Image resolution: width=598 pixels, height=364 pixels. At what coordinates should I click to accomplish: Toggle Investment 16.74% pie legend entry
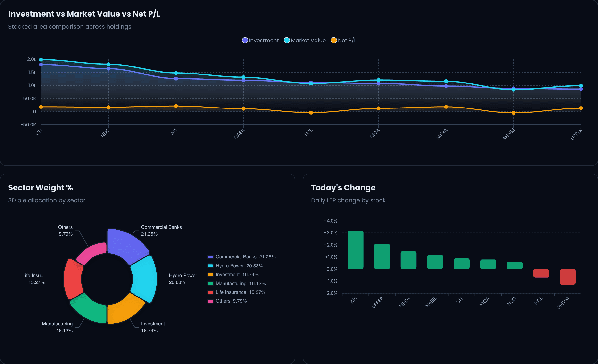point(233,274)
